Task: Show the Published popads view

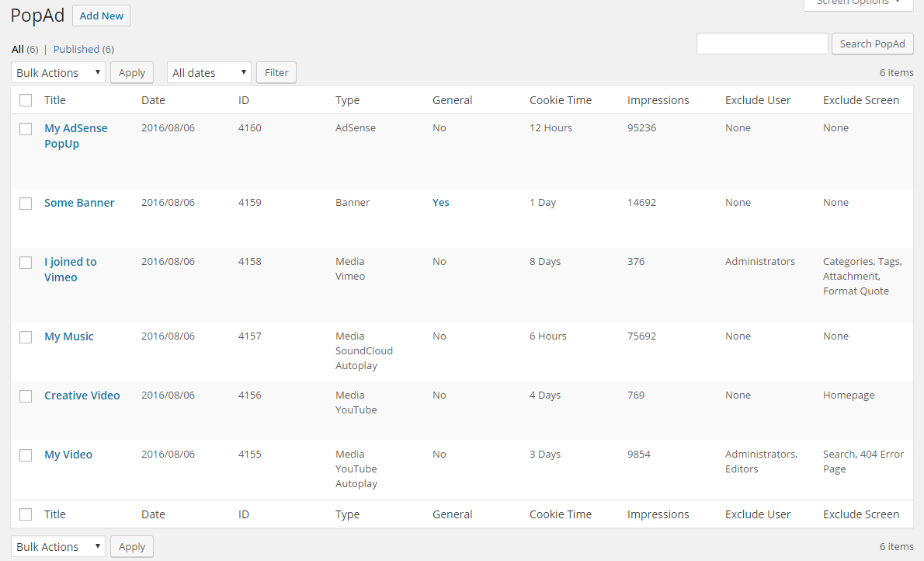Action: 76,49
